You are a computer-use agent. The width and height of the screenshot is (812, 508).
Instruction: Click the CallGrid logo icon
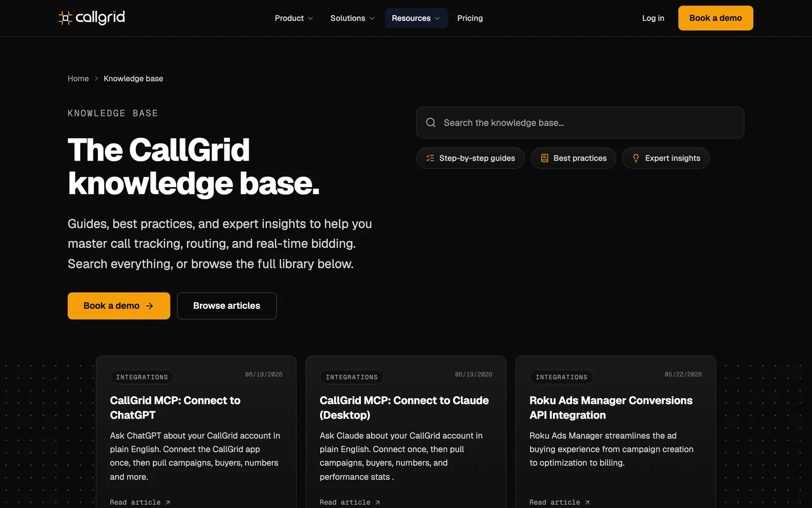65,18
